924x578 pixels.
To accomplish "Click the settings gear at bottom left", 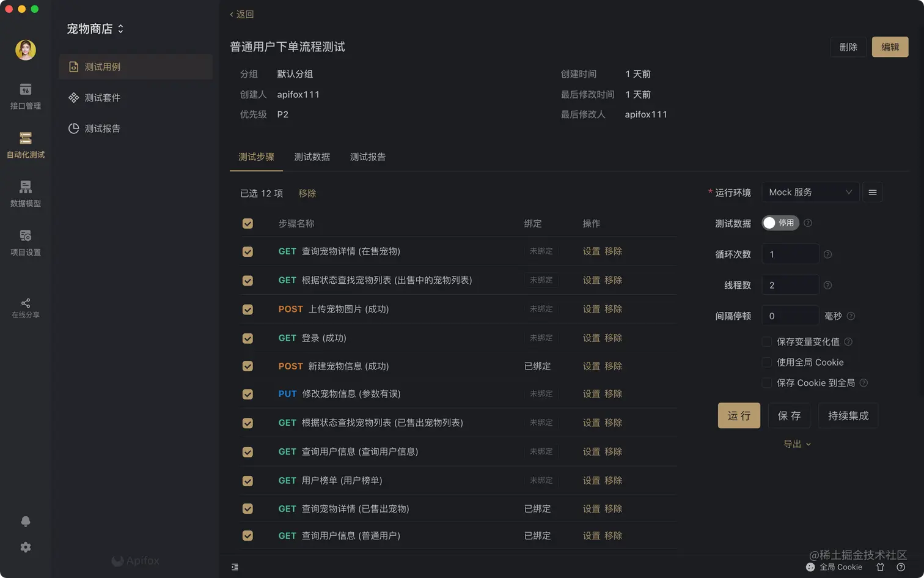I will (x=25, y=547).
